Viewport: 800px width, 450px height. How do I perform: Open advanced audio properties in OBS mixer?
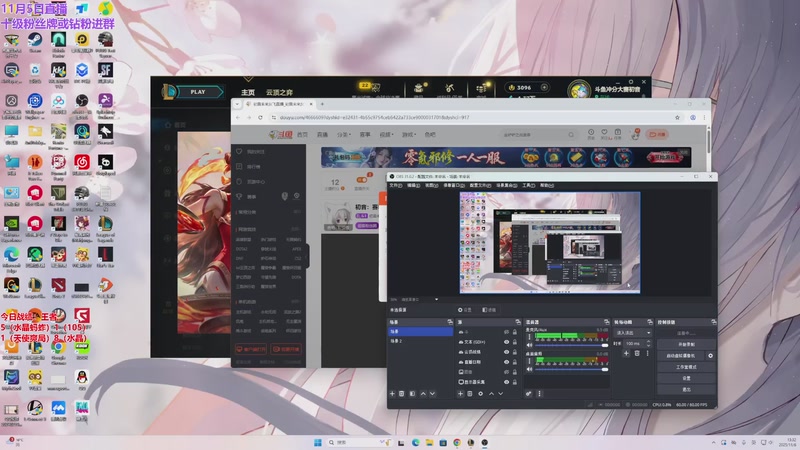pos(529,393)
